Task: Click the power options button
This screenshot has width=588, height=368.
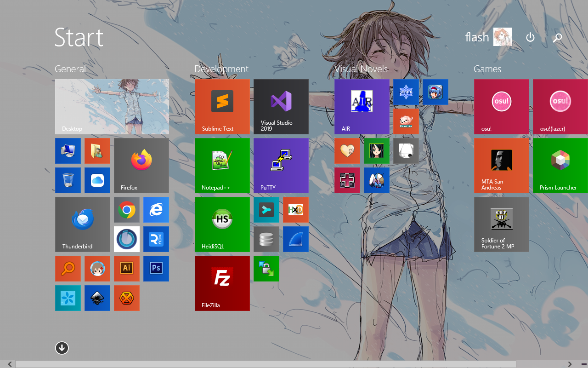Action: [x=530, y=37]
